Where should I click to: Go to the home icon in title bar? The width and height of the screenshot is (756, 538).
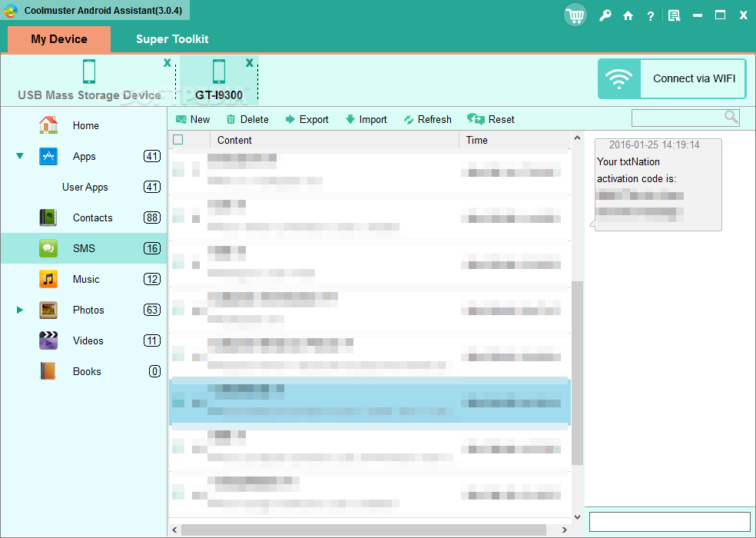628,16
